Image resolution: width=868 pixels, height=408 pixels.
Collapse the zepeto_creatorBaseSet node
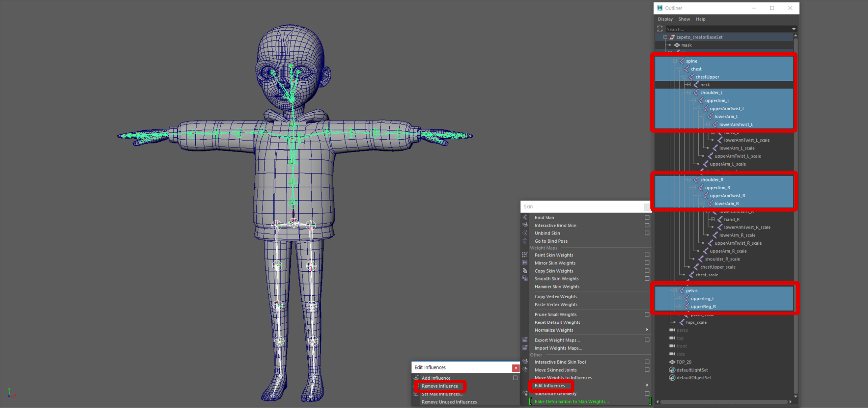point(665,37)
